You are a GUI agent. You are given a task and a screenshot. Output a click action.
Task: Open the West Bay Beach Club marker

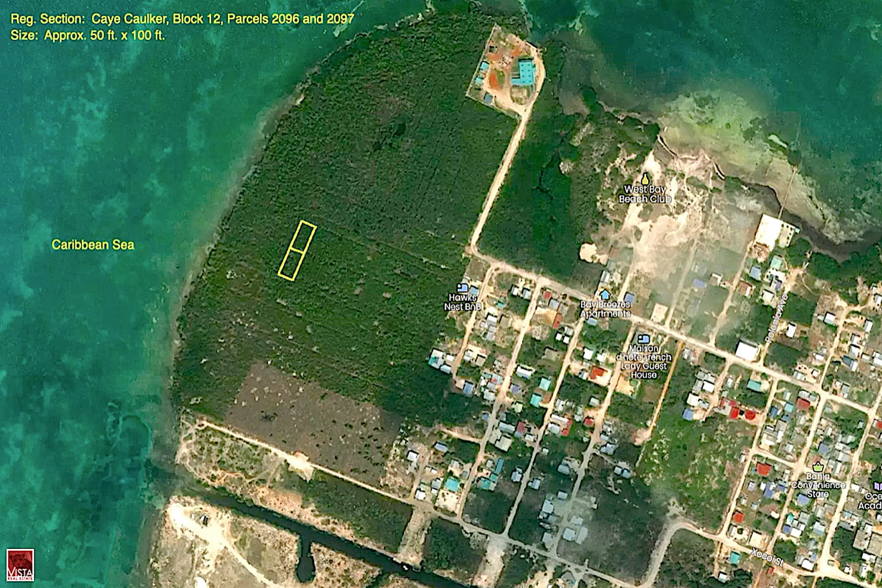coord(645,178)
